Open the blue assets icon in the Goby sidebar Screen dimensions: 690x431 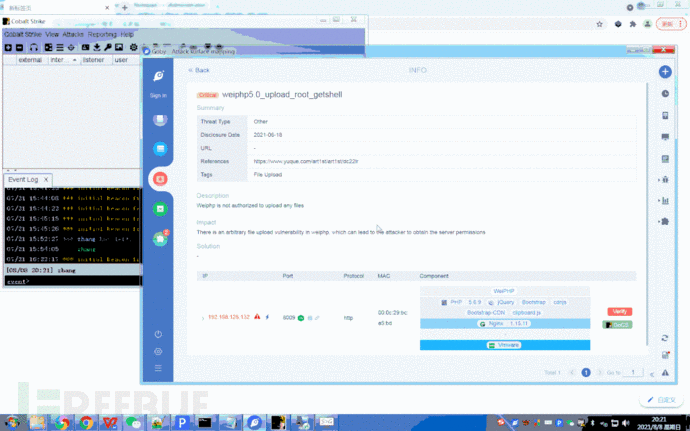[160, 149]
